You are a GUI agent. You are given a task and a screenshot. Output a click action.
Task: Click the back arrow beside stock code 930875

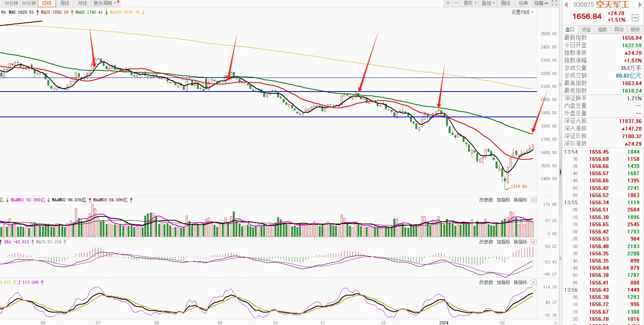566,5
